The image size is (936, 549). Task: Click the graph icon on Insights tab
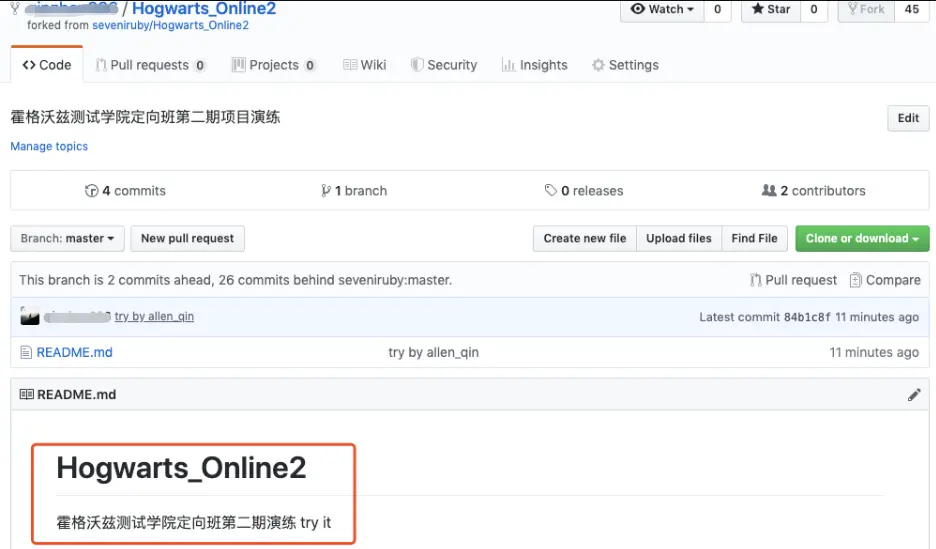508,65
